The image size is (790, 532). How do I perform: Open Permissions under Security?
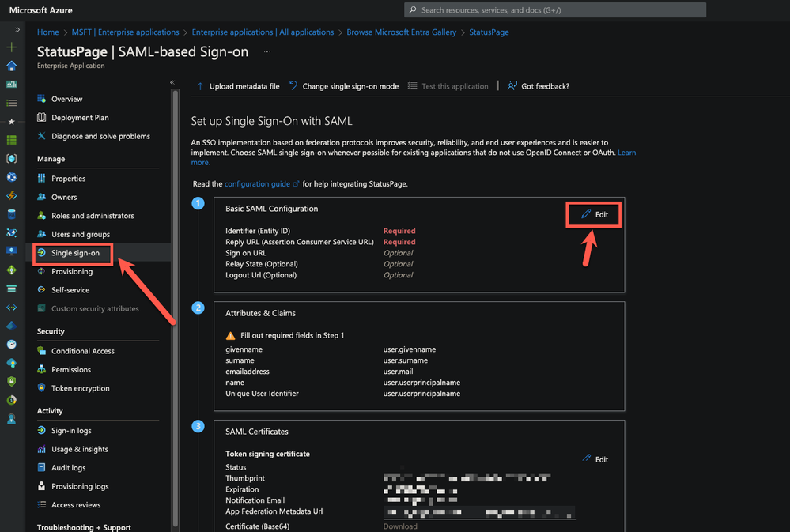pos(71,369)
